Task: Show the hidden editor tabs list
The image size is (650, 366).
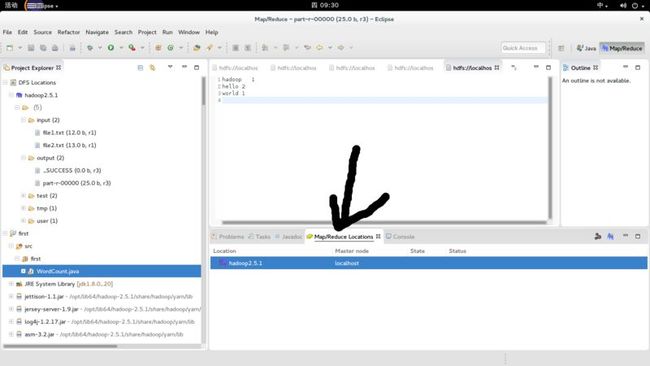Action: tap(514, 68)
